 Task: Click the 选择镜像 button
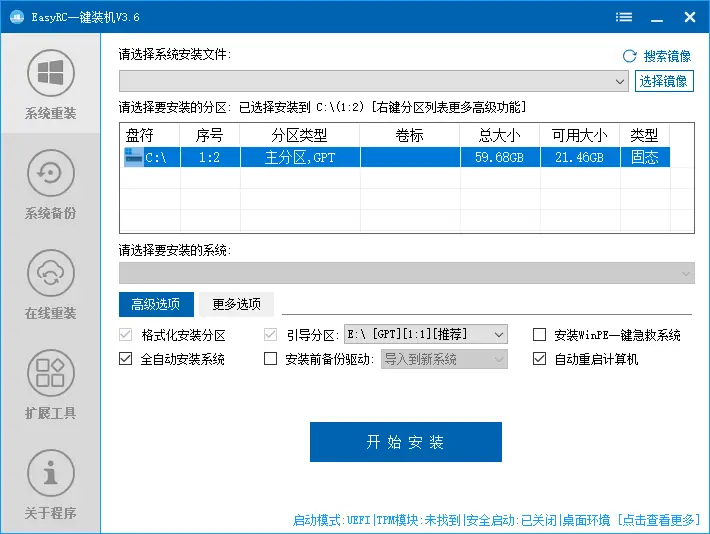coord(664,81)
